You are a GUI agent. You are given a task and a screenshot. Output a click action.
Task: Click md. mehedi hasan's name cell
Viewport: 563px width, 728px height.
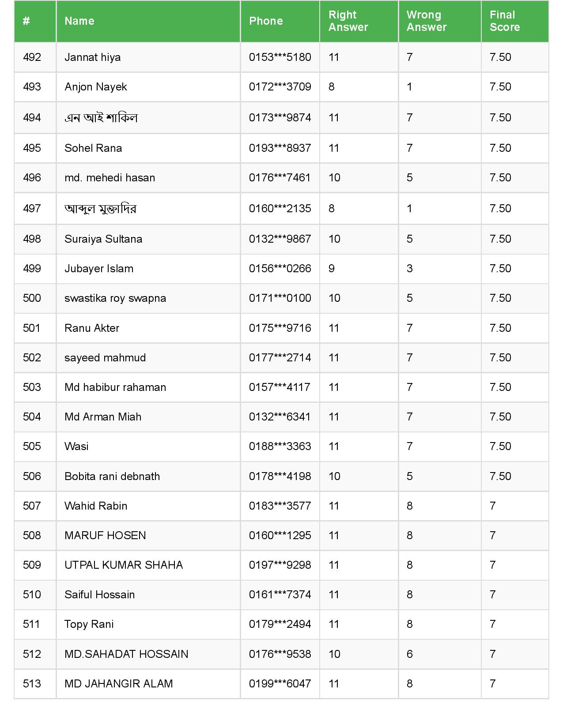point(110,178)
